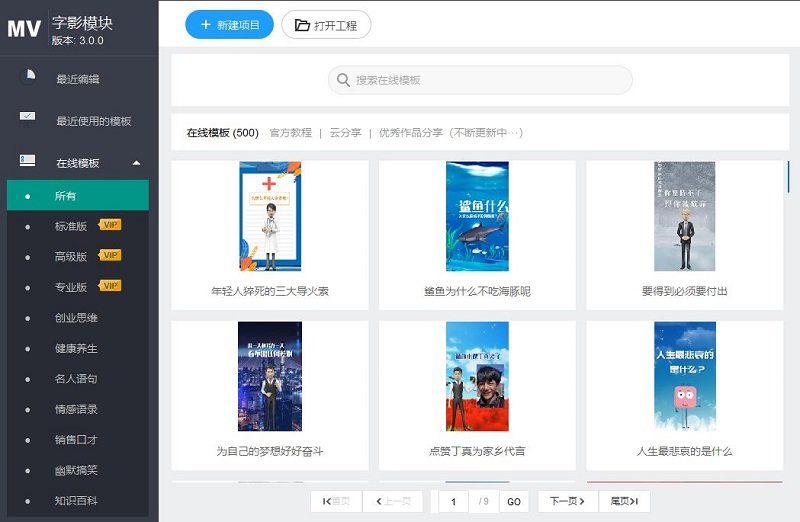
Task: Click the VIP badge beside 专业版
Action: (x=110, y=286)
